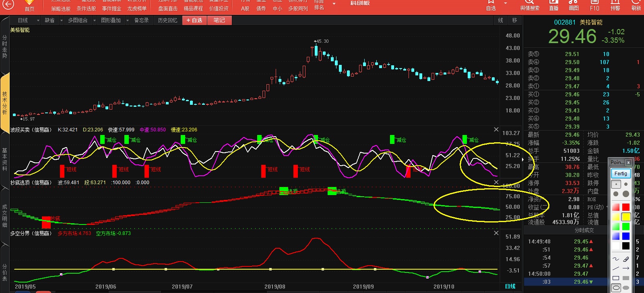Expand the 图形叠加 dropdown arrow
The image size is (644, 293).
coord(128,20)
